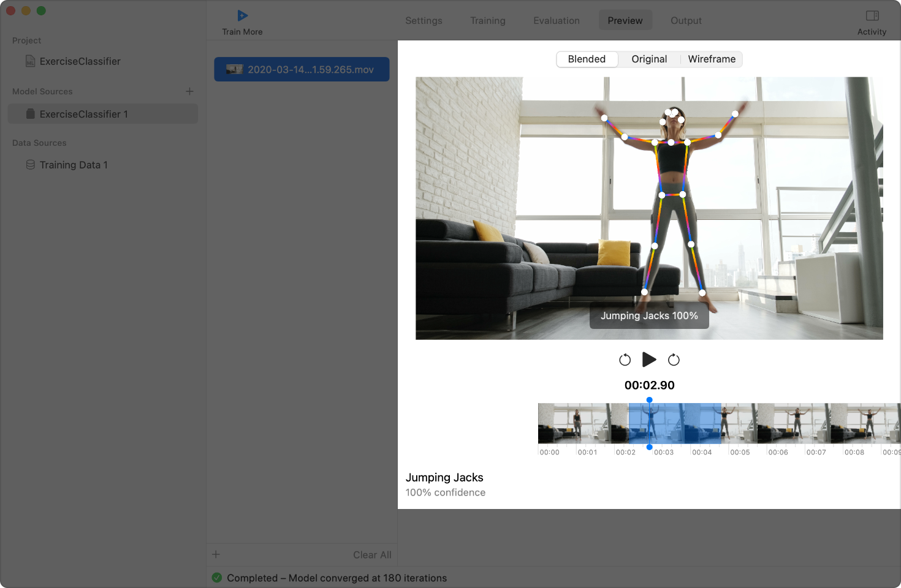Select the Blended view mode
Screen dimensions: 901x588
click(x=587, y=59)
